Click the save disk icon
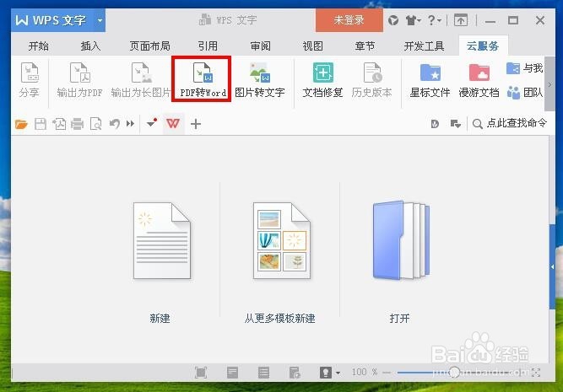This screenshot has height=392, width=563. click(41, 124)
